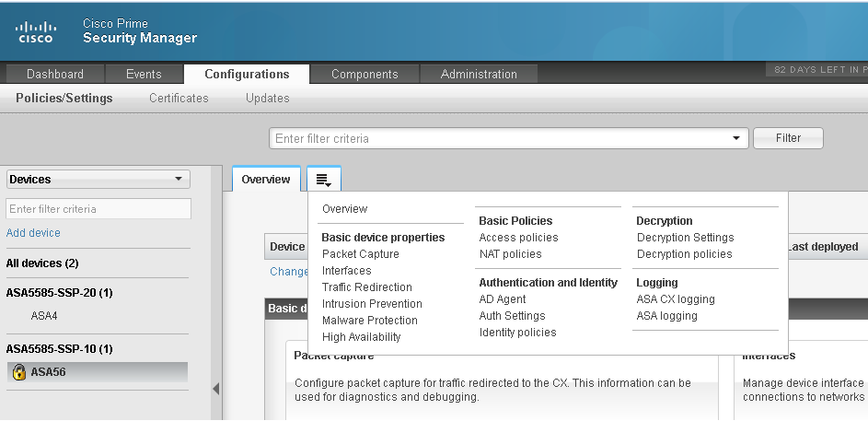Expand the filter criteria dropdown arrow
Screen dimensions: 868x421
pos(736,138)
